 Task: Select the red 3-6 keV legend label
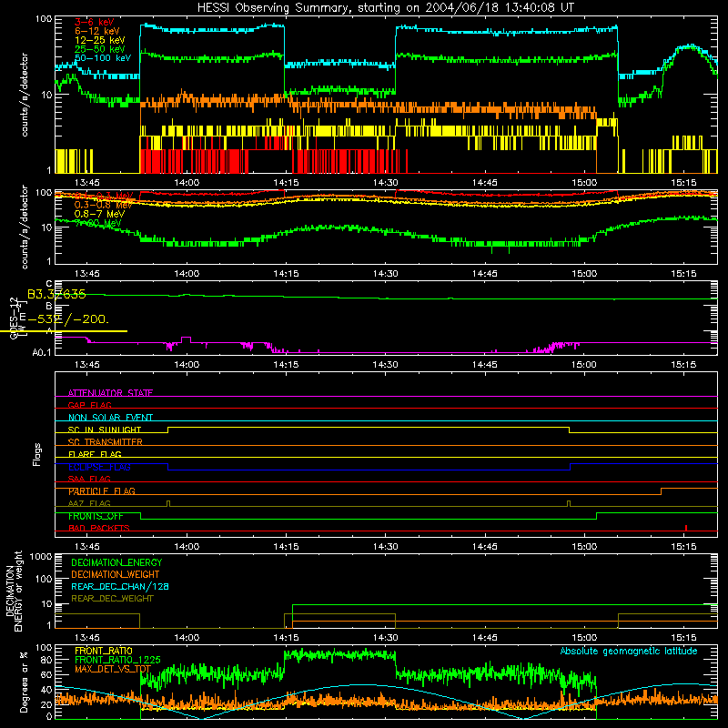click(95, 22)
